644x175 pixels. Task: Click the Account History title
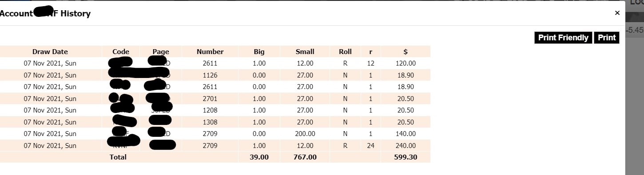coord(45,13)
